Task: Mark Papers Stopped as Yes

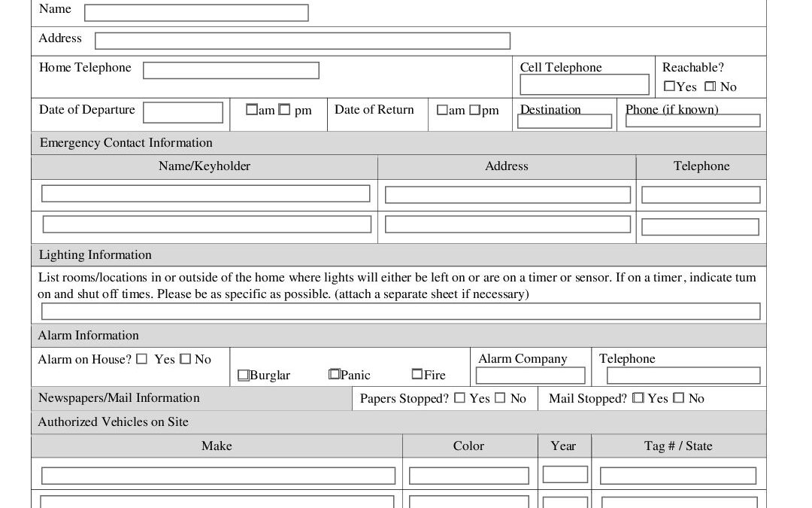Action: 460,398
